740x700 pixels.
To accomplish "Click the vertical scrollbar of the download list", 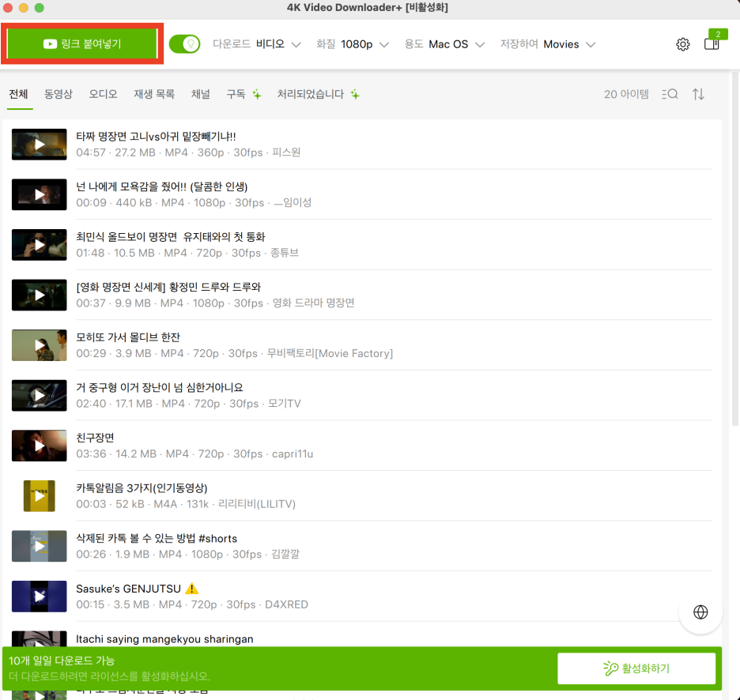I will pos(734,250).
